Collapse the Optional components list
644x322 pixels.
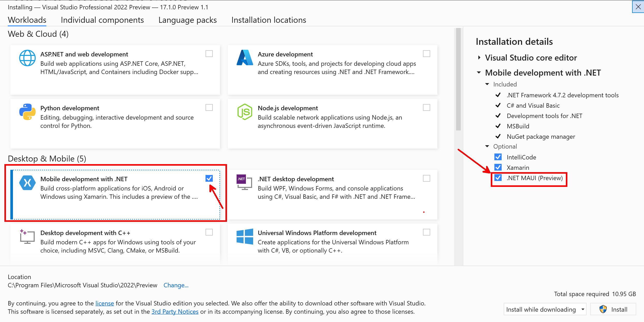(x=487, y=146)
